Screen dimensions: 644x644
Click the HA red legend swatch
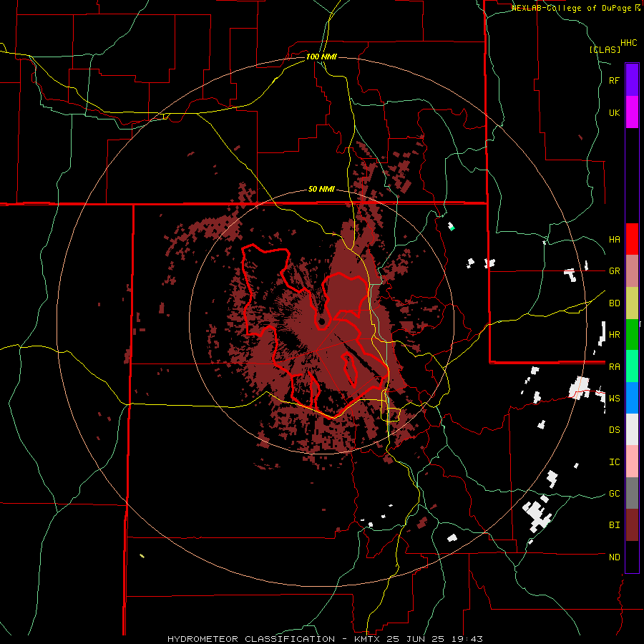[x=632, y=239]
